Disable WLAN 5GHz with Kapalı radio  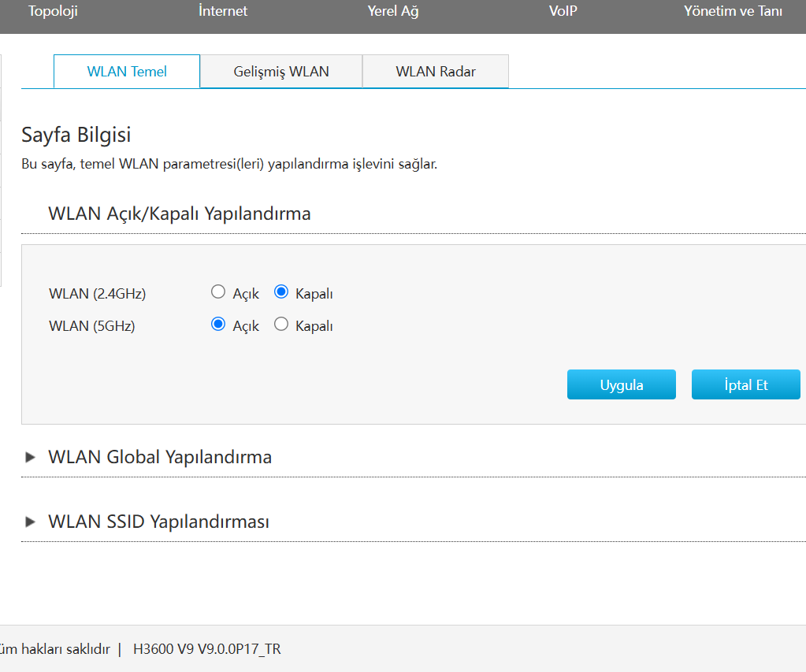coord(281,325)
